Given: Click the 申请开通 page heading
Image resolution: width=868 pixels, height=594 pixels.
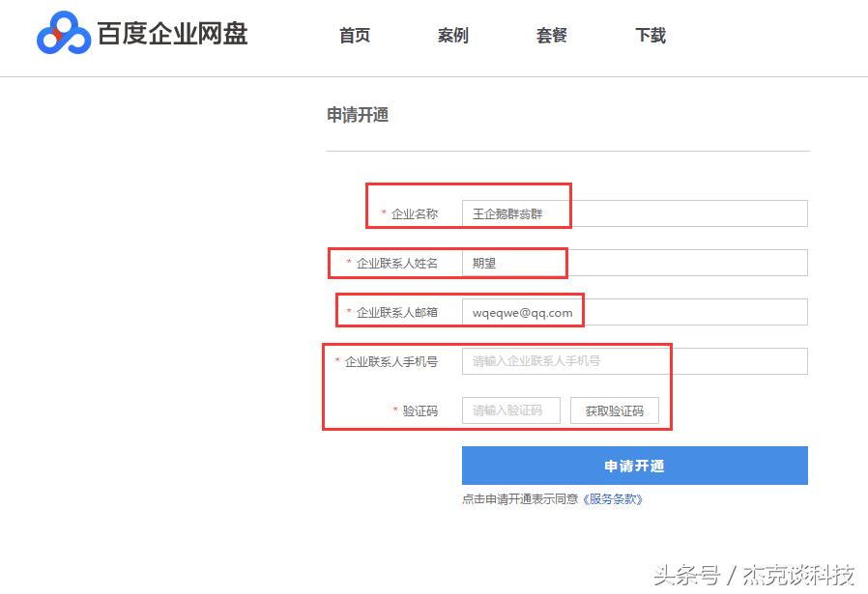Looking at the screenshot, I should coord(356,114).
